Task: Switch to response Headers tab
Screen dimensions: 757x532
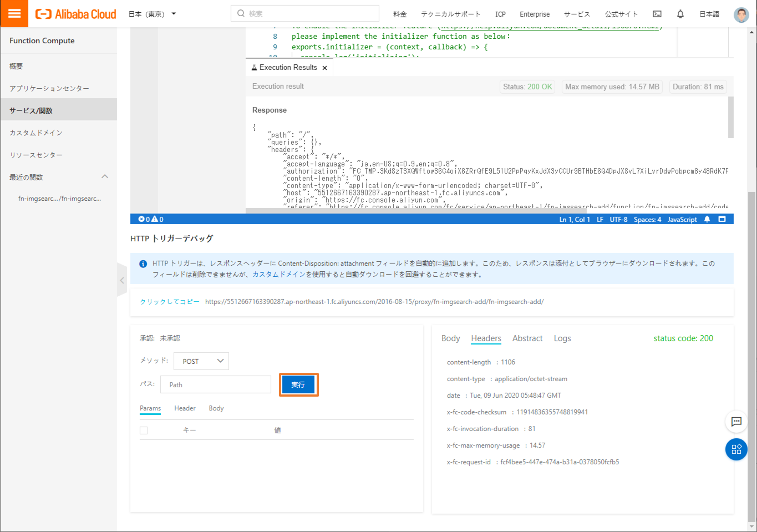Action: click(x=486, y=338)
